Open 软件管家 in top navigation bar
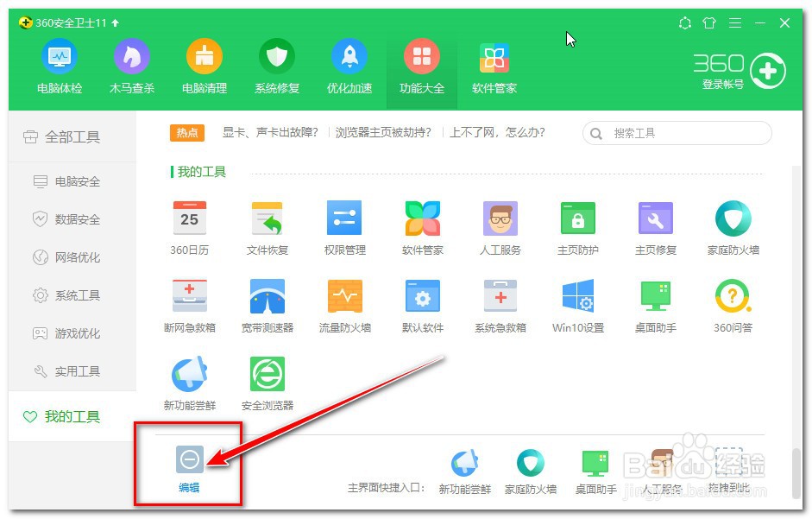This screenshot has height=519, width=812. pos(494,66)
